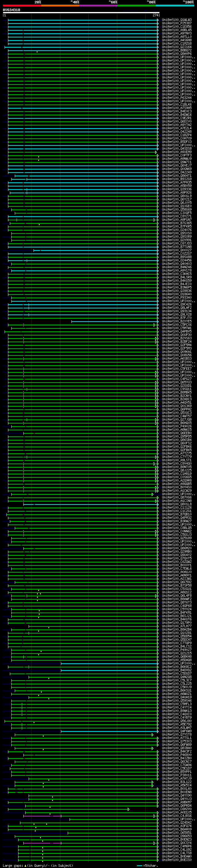Click the UniRef100_O24456 label

[176, 260]
